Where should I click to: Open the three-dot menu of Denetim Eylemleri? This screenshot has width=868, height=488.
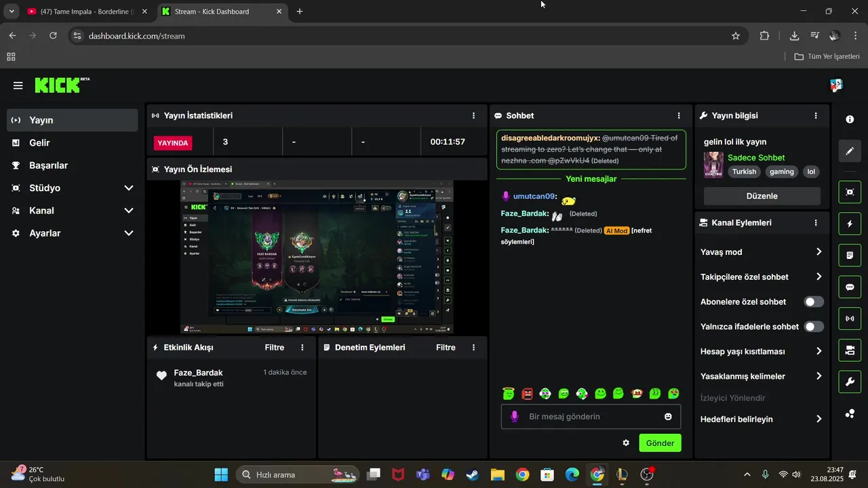pyautogui.click(x=473, y=348)
